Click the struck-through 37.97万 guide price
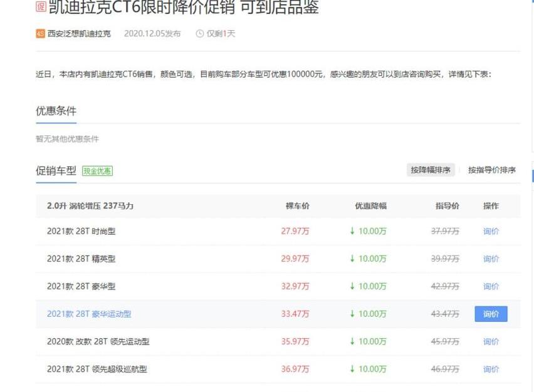534x392 pixels. point(445,232)
